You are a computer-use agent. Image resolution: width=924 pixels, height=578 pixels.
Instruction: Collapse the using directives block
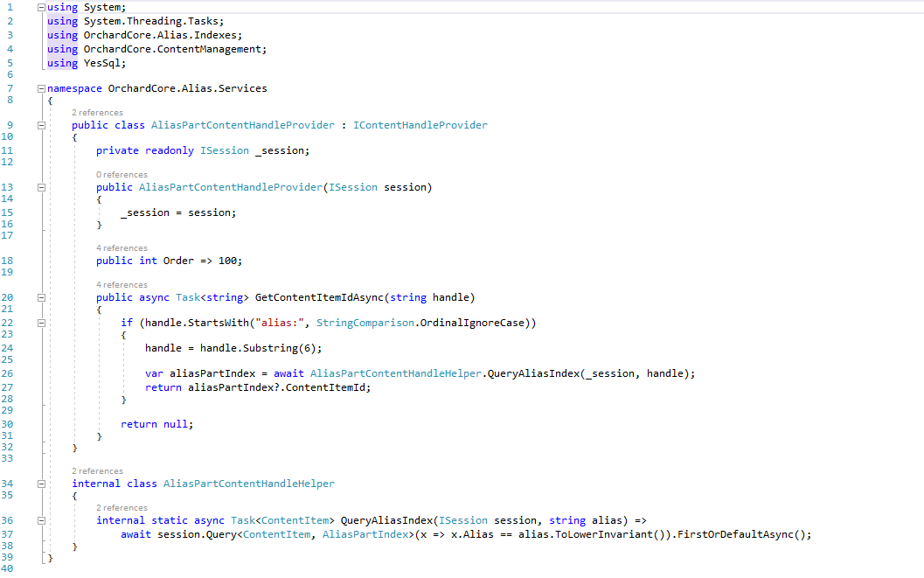[41, 8]
